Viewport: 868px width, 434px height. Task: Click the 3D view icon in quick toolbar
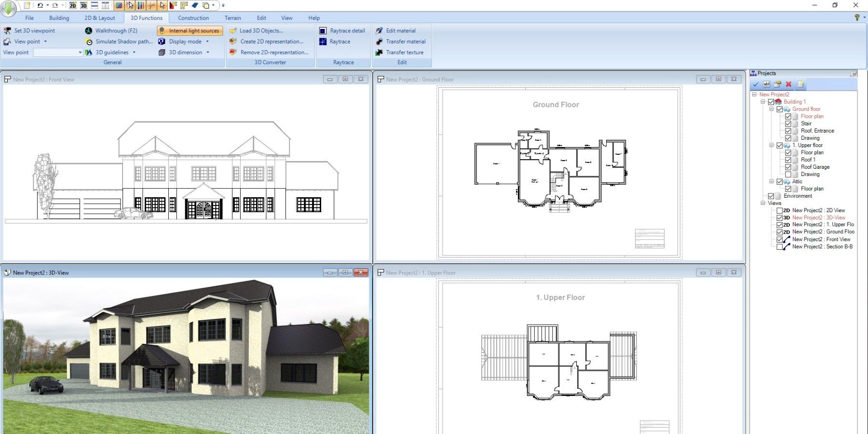click(x=83, y=5)
